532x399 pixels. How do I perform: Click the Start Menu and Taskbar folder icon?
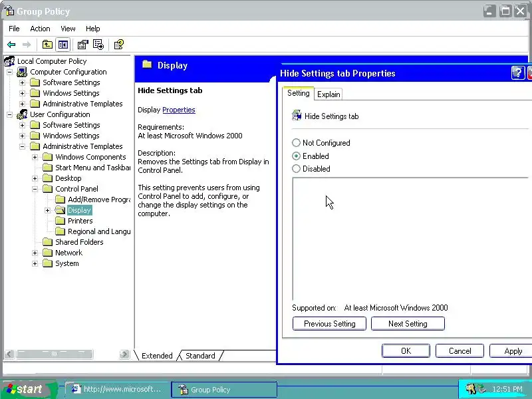click(47, 168)
